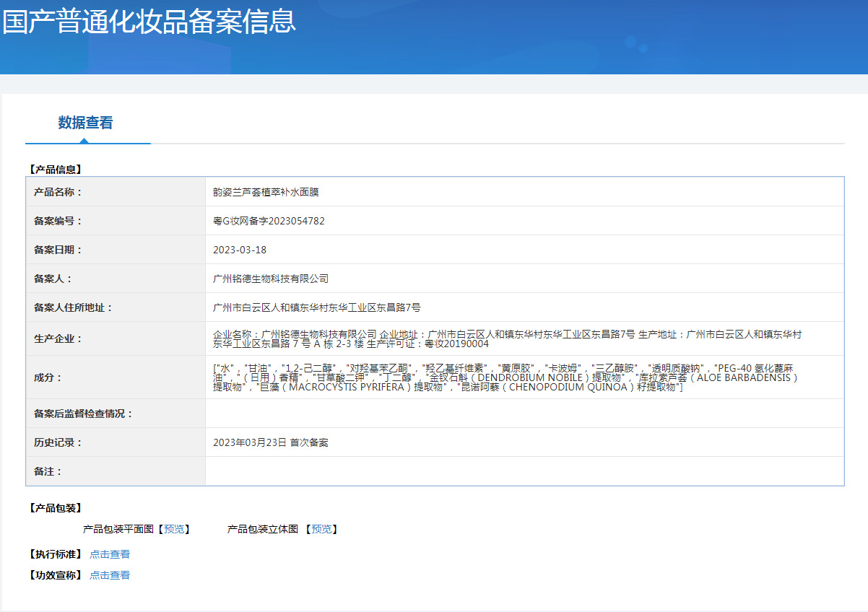Click the 产品包装平面图 label
The image size is (868, 612).
118,529
